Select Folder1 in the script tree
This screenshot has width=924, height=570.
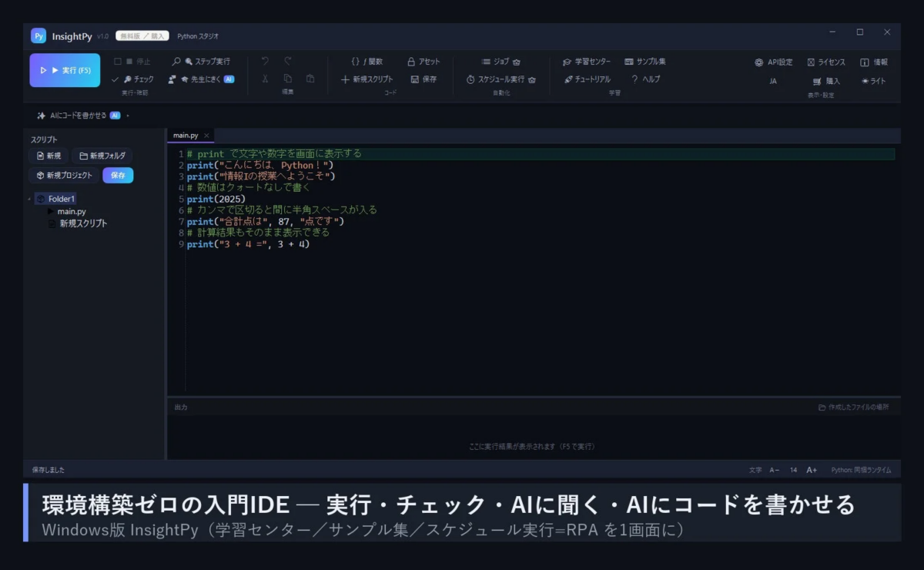click(56, 199)
